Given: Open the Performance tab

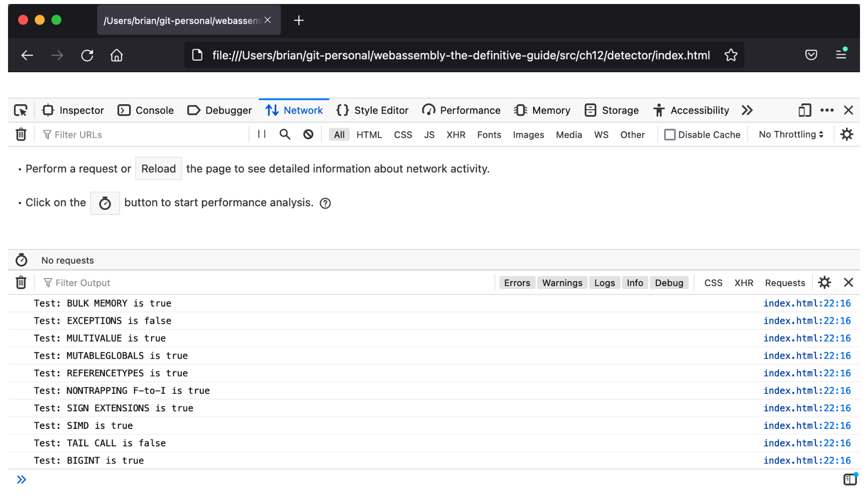Looking at the screenshot, I should [x=461, y=110].
